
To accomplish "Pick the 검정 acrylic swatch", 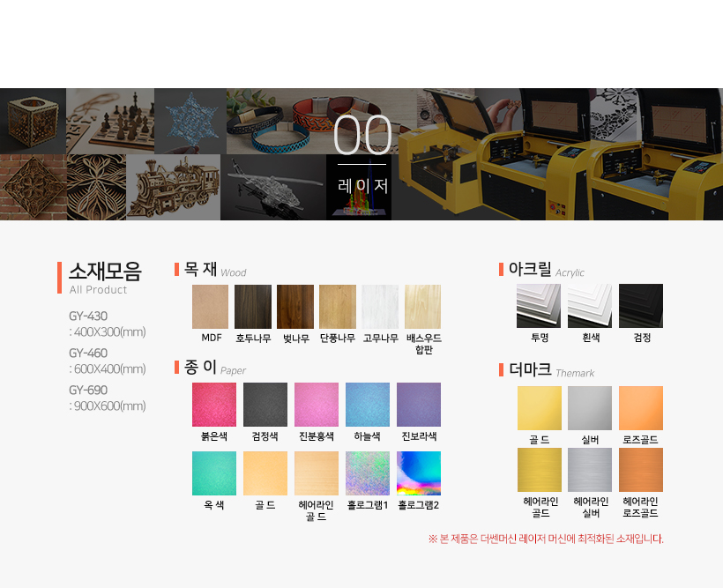I will (x=641, y=306).
